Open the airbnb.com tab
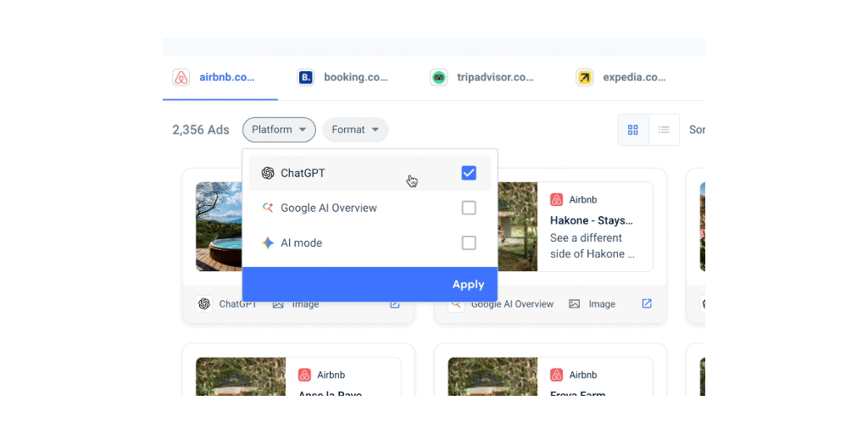This screenshot has height=434, width=868. click(220, 77)
